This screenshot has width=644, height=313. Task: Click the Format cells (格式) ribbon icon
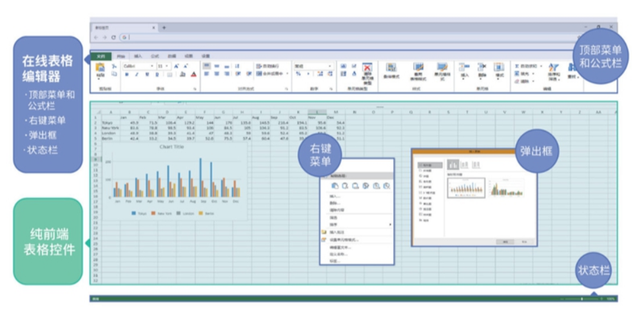(x=498, y=71)
